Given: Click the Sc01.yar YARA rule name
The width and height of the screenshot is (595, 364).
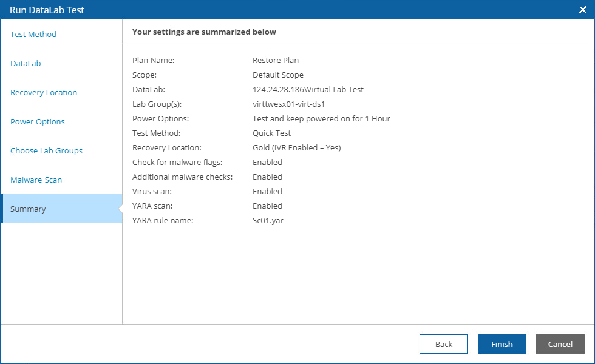Looking at the screenshot, I should [x=268, y=221].
